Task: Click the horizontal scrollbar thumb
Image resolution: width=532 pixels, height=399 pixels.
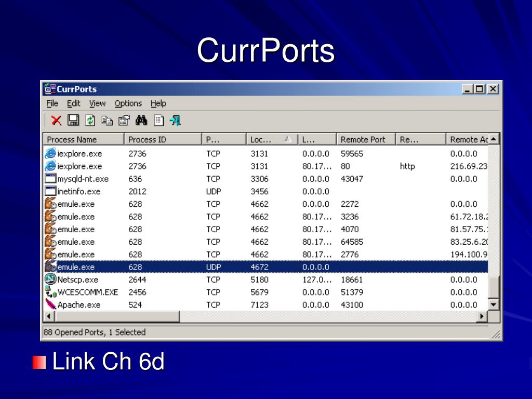Action: click(117, 316)
